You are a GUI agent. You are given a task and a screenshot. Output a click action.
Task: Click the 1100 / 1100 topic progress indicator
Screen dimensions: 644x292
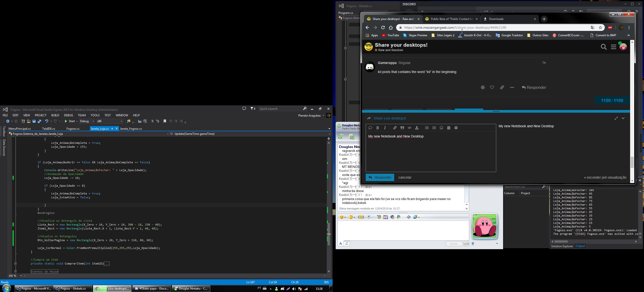[612, 100]
